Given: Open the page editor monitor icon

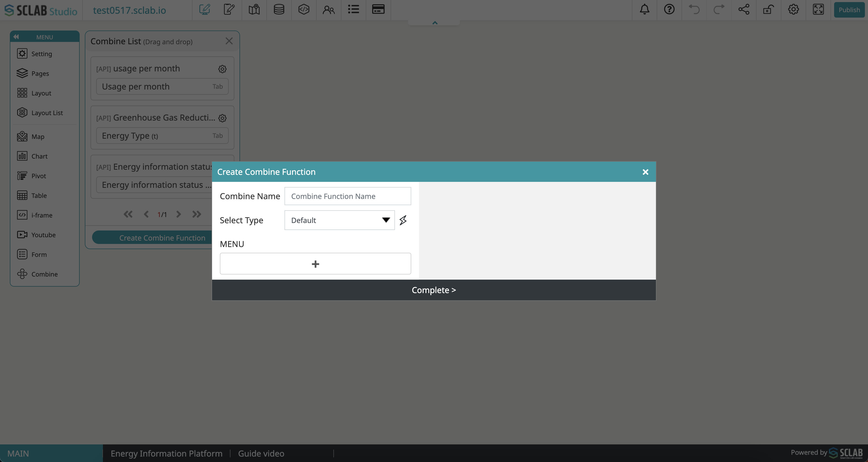Looking at the screenshot, I should click(x=205, y=9).
